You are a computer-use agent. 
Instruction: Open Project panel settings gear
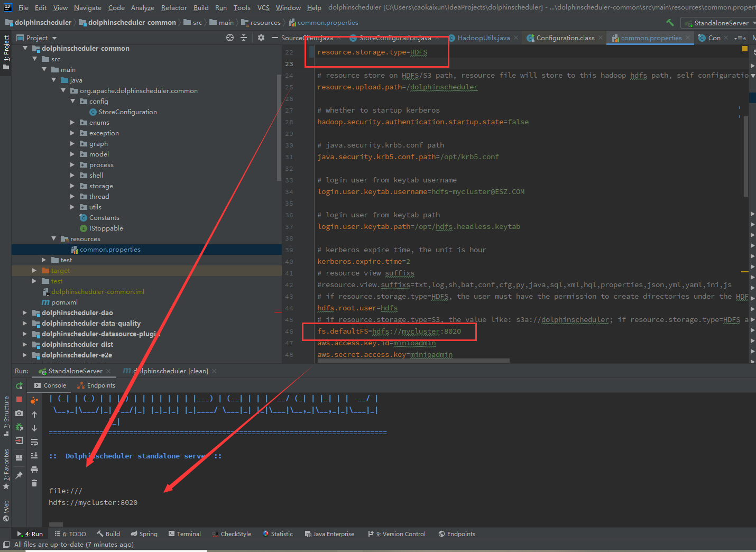coord(261,38)
